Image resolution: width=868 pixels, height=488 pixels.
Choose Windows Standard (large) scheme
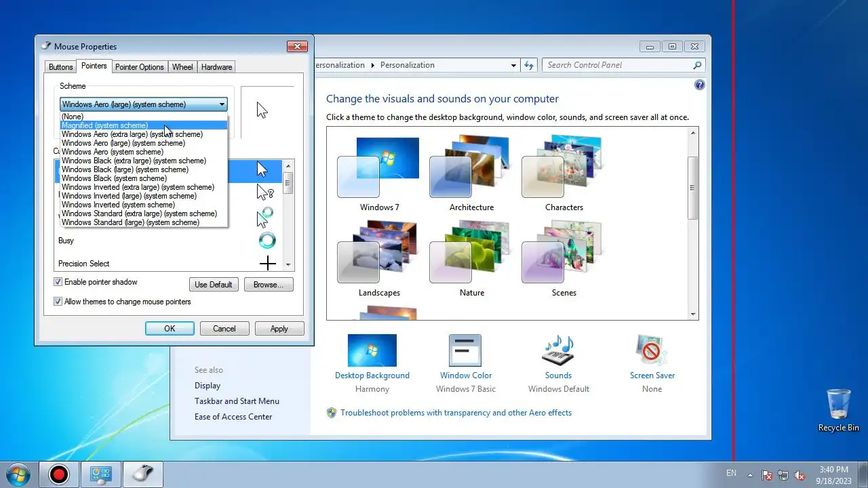pyautogui.click(x=144, y=222)
